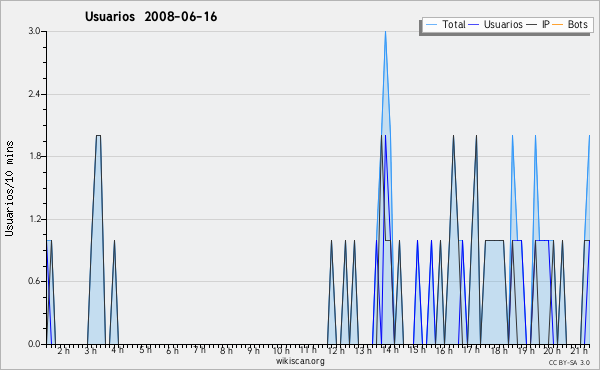Click the '19 h' x-axis label
The image size is (600, 370).
click(527, 351)
